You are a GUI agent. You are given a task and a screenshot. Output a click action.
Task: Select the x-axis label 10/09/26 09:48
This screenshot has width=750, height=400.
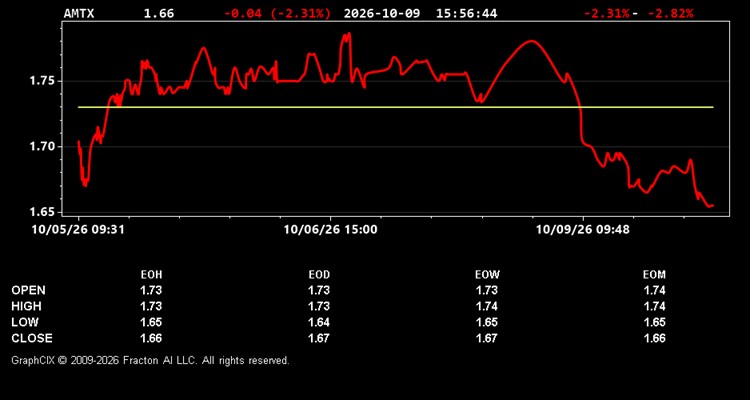click(x=583, y=230)
